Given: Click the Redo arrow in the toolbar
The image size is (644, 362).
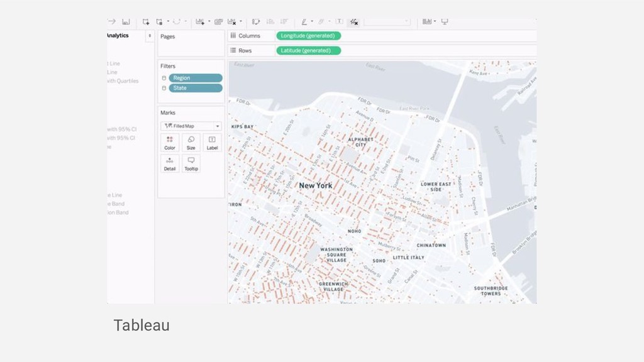Looking at the screenshot, I should pyautogui.click(x=111, y=21).
